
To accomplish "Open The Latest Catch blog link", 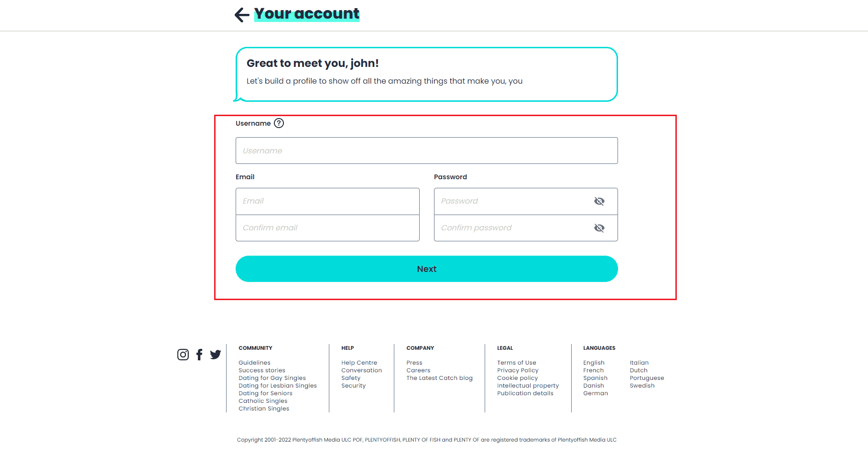I will (439, 378).
